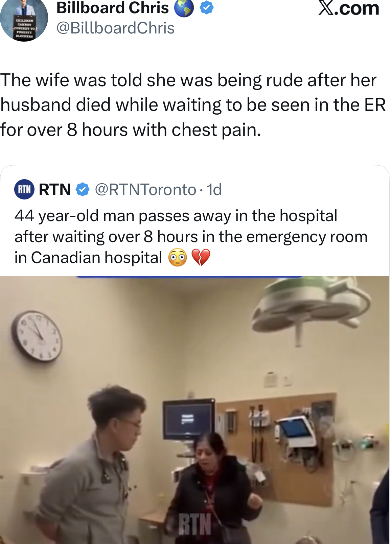Play the embedded hospital room video

195,410
